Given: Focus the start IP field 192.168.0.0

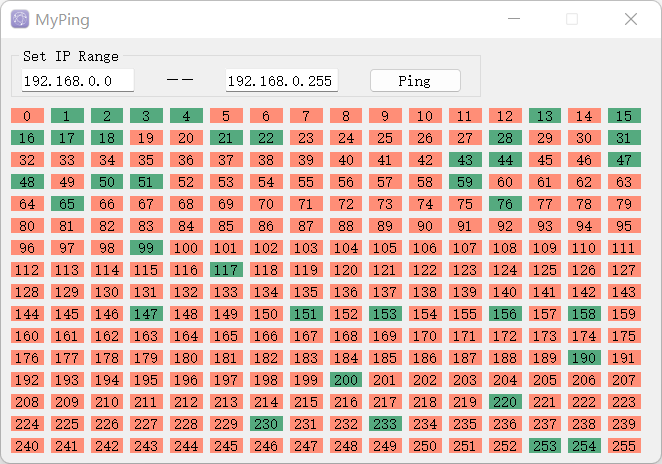Looking at the screenshot, I should point(78,81).
